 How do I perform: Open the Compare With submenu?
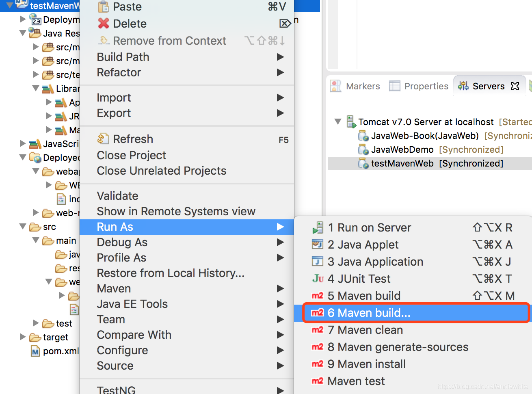(187, 335)
